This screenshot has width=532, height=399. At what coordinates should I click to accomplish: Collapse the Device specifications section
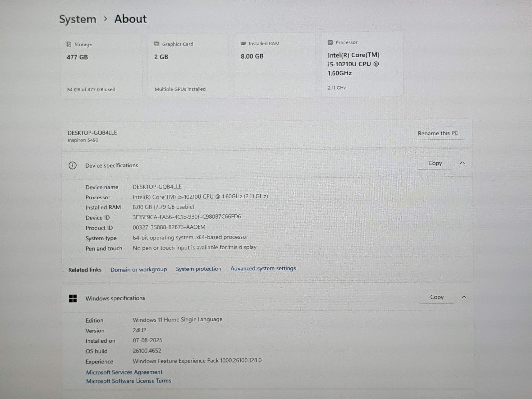click(462, 163)
